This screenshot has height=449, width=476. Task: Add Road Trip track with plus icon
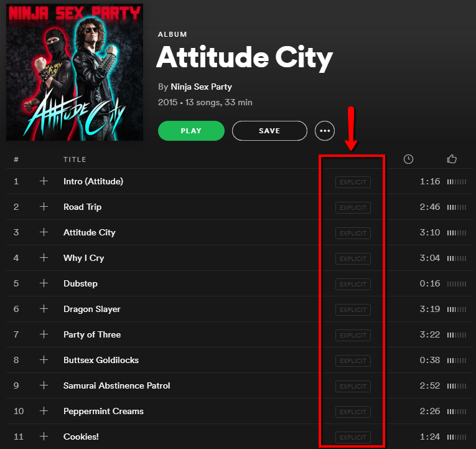point(44,207)
